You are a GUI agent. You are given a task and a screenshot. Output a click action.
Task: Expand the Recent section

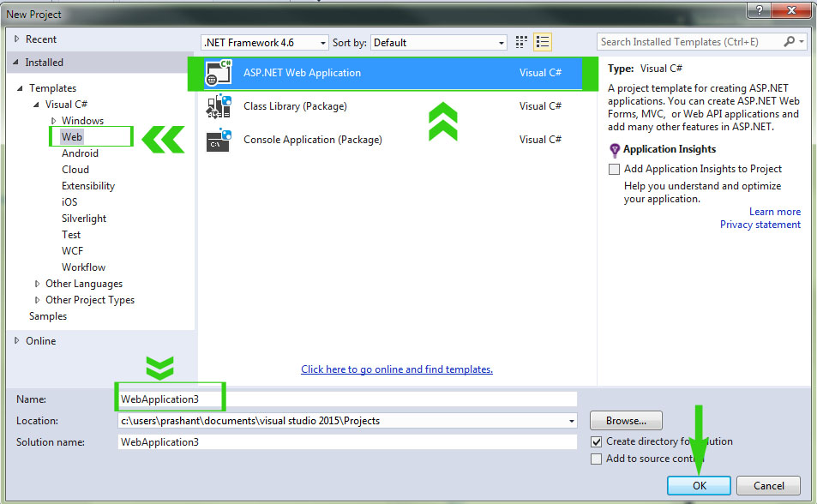16,39
